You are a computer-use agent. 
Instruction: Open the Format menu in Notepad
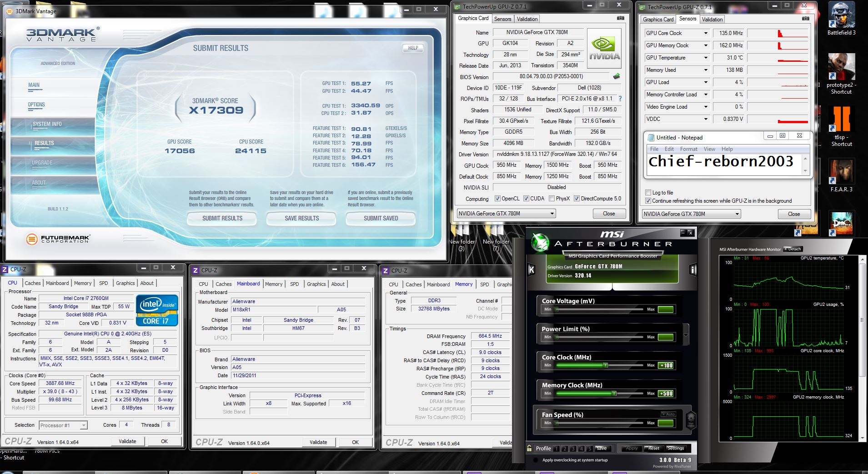(x=688, y=149)
